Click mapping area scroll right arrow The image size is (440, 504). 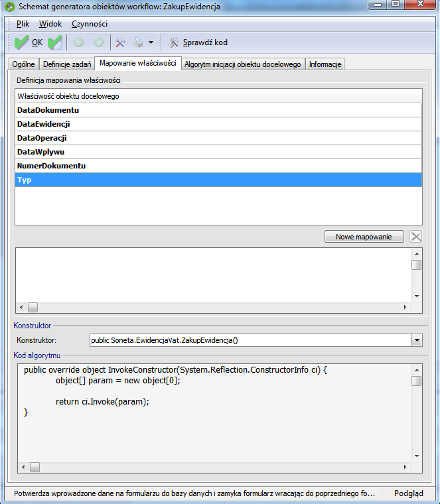coord(405,307)
